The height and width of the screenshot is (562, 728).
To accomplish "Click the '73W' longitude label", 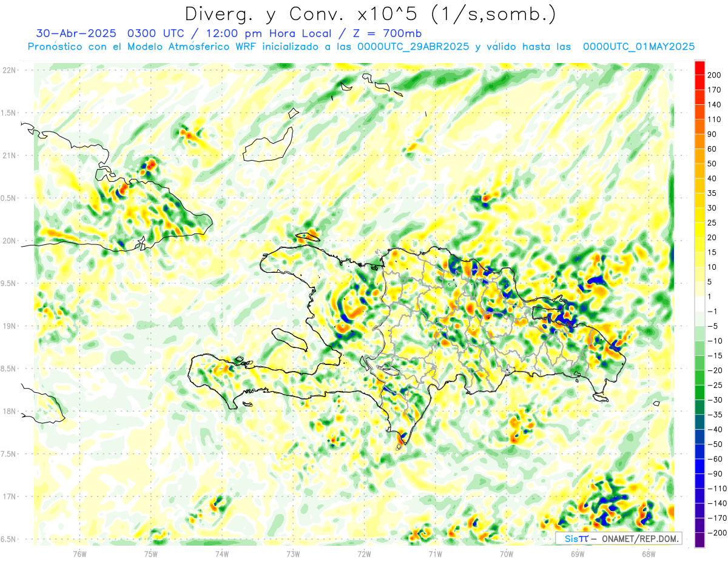I will tap(292, 554).
